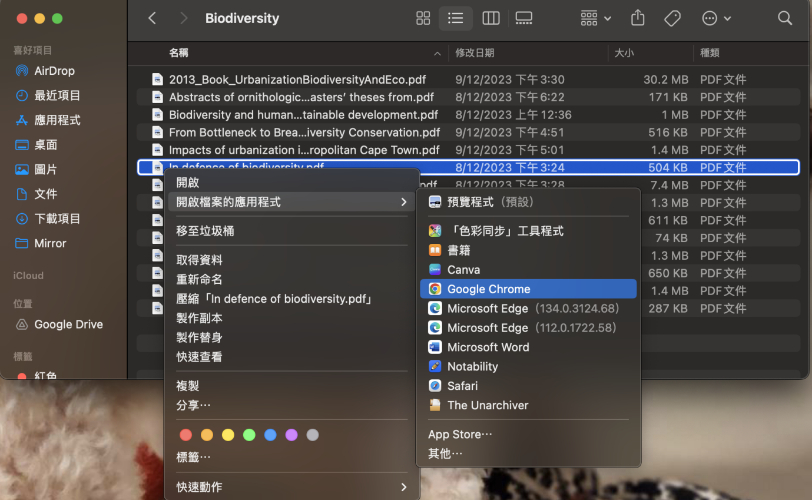Compress In defence of biodiversity.pdf
This screenshot has height=500, width=812.
tap(292, 299)
